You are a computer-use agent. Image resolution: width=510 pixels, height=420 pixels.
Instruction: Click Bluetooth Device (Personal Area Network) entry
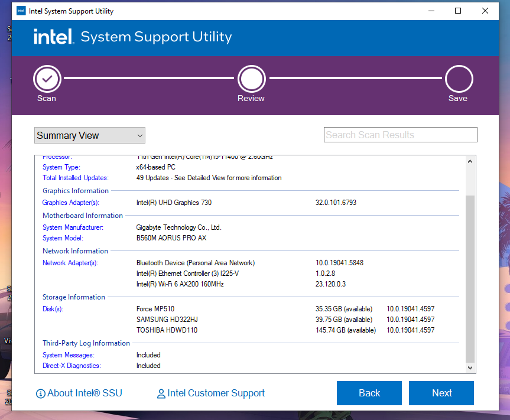[196, 263]
